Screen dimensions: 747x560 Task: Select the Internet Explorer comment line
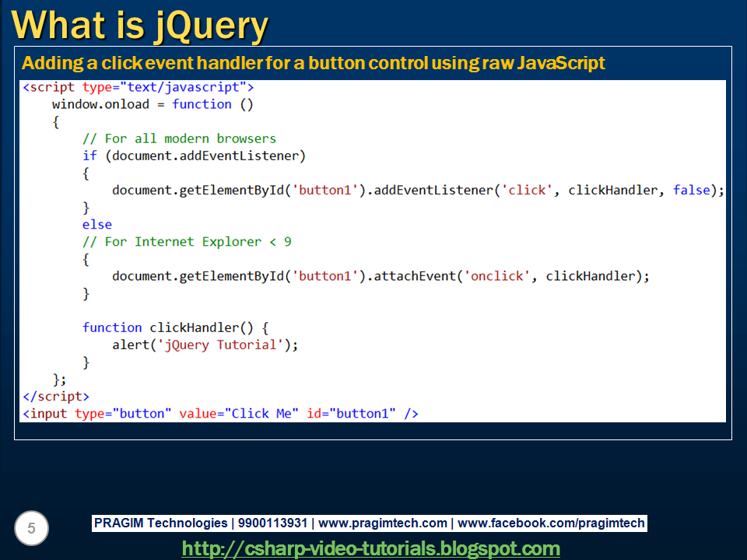pyautogui.click(x=188, y=241)
